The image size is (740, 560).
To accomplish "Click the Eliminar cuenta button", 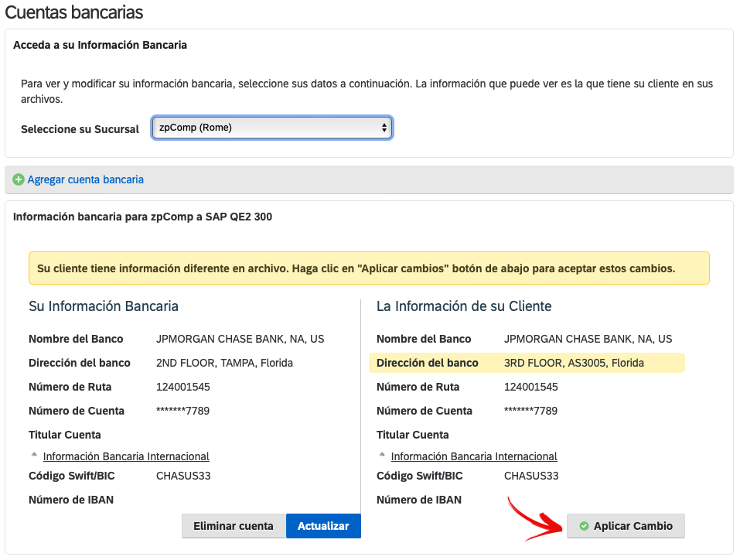I will coord(234,526).
